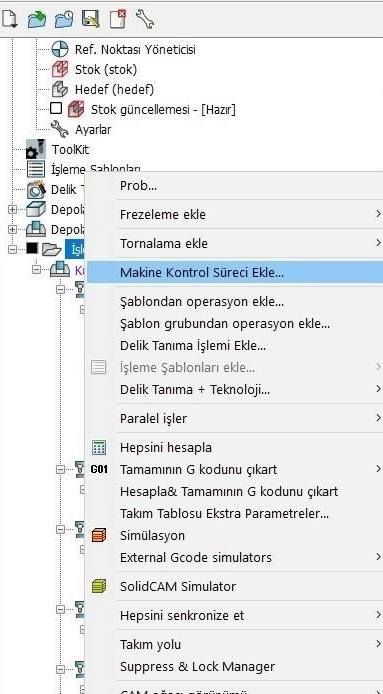Open Ayarlar settings tree item
This screenshot has height=694, width=383.
pos(93,130)
